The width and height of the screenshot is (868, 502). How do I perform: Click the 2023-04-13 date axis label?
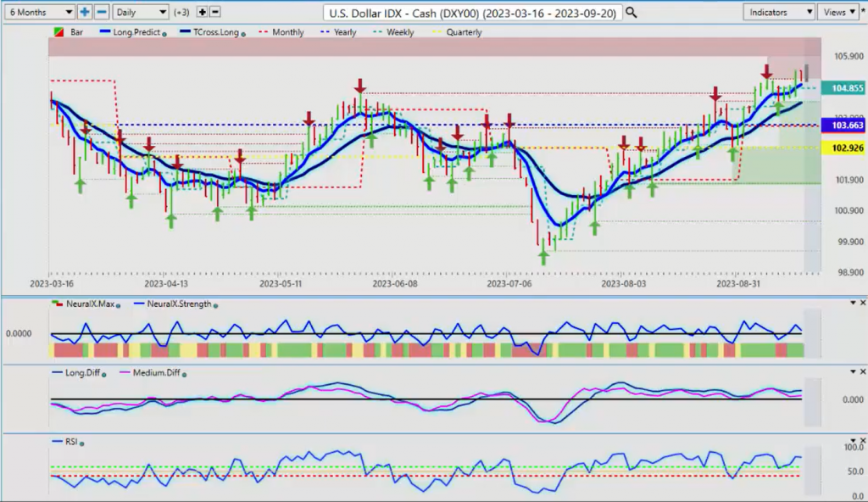166,284
